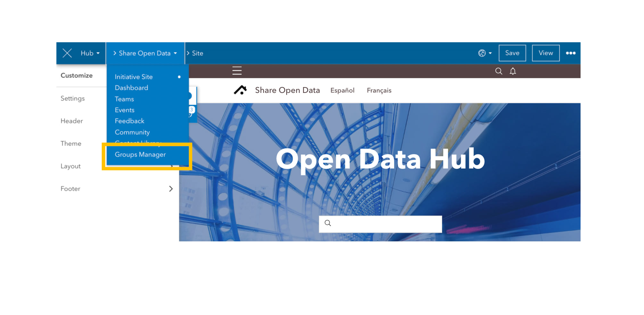The width and height of the screenshot is (644, 315).
Task: Open Feedback from the dropdown menu
Action: coord(129,121)
